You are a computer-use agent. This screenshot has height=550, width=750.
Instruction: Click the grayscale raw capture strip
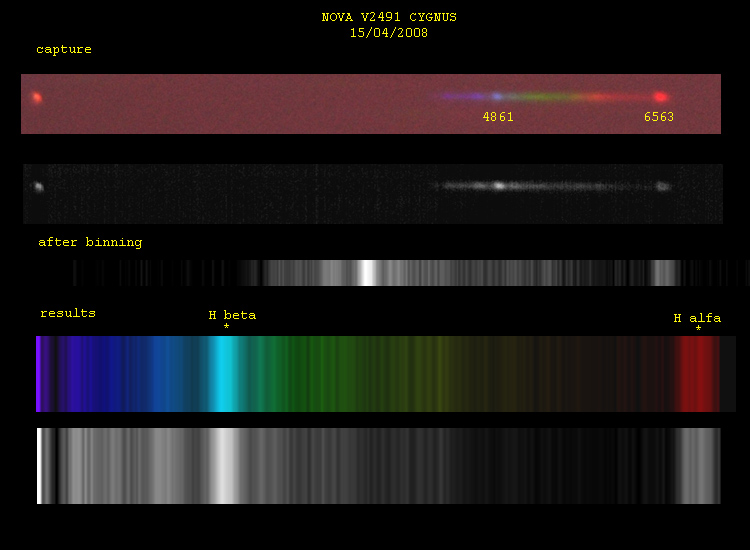pyautogui.click(x=373, y=194)
